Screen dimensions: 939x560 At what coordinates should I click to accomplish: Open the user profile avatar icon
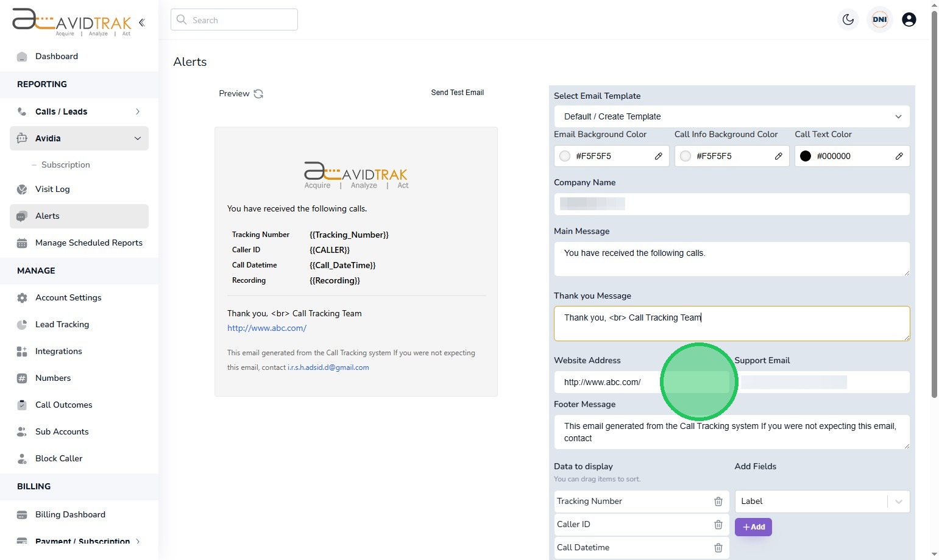tap(909, 19)
